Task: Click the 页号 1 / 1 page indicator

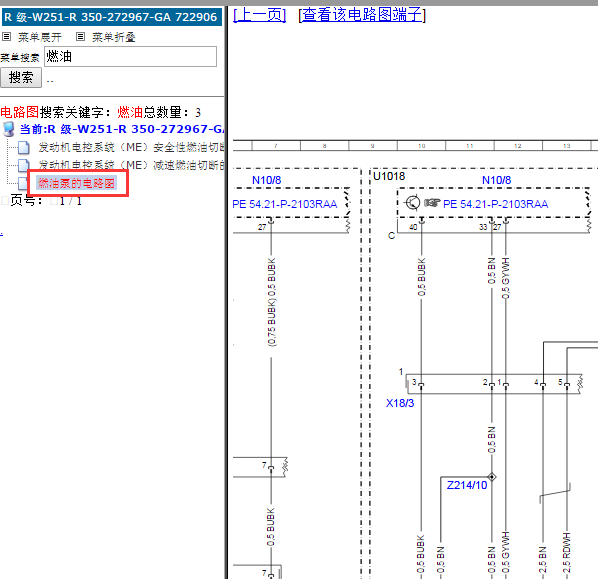Action: 46,201
